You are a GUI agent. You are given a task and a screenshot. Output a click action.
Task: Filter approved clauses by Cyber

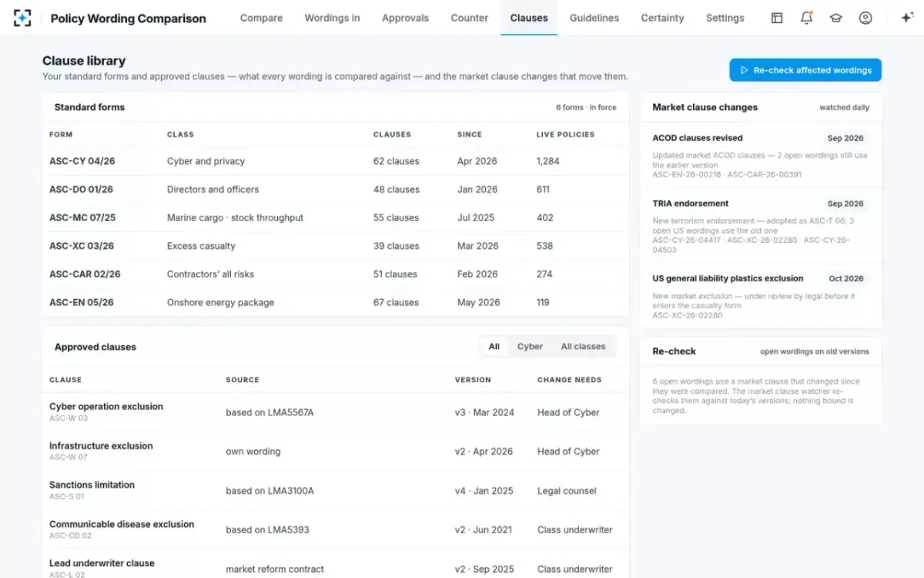(x=530, y=347)
